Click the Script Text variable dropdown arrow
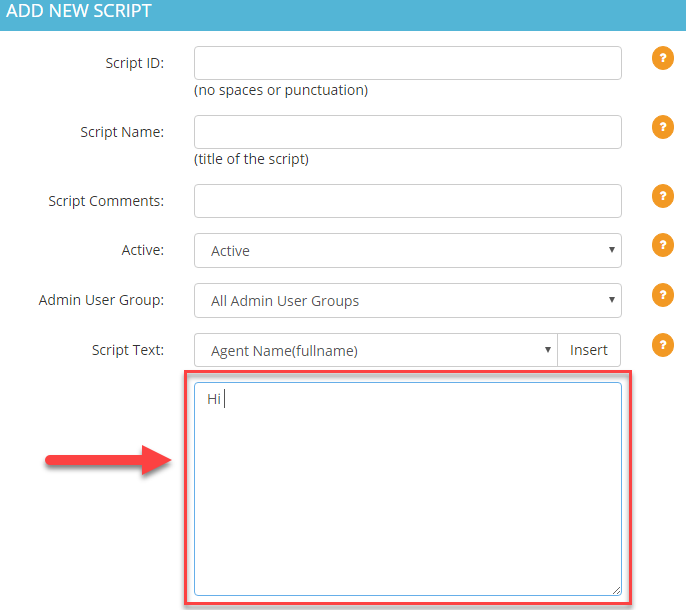Viewport: 686px width, 610px height. pos(547,350)
